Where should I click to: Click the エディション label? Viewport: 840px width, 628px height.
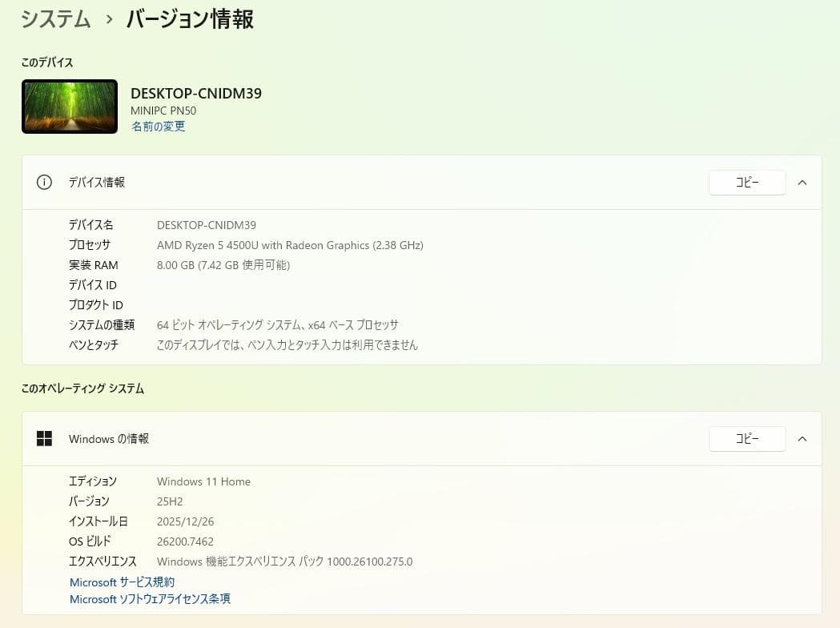93,481
